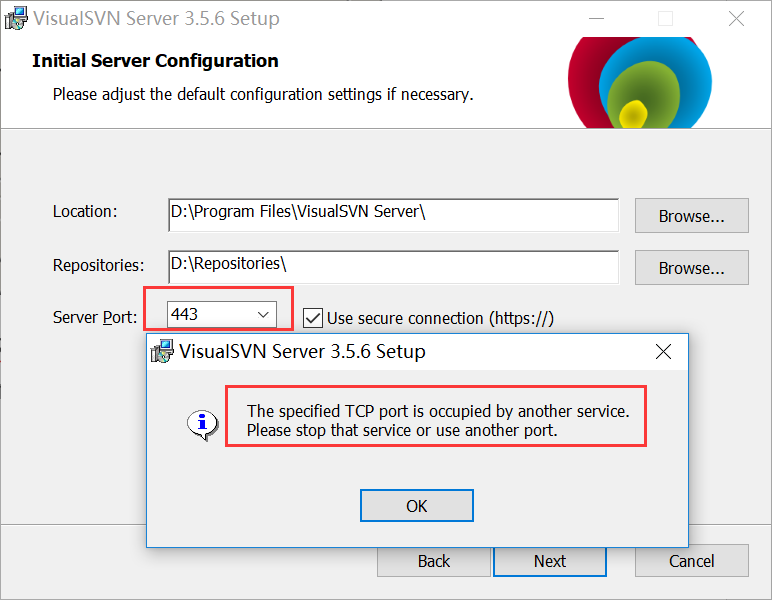The image size is (772, 600).
Task: Click the Initial Server Configuration heading
Action: tap(155, 61)
